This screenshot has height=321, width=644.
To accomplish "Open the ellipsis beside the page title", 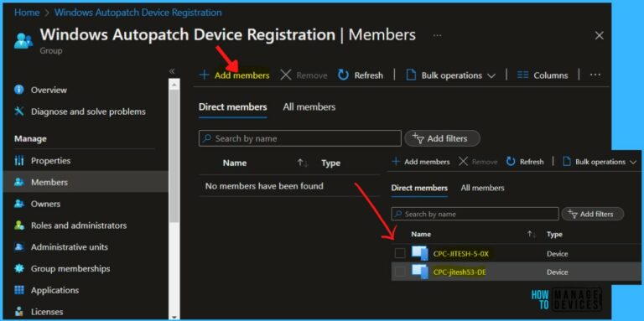I will tap(437, 35).
